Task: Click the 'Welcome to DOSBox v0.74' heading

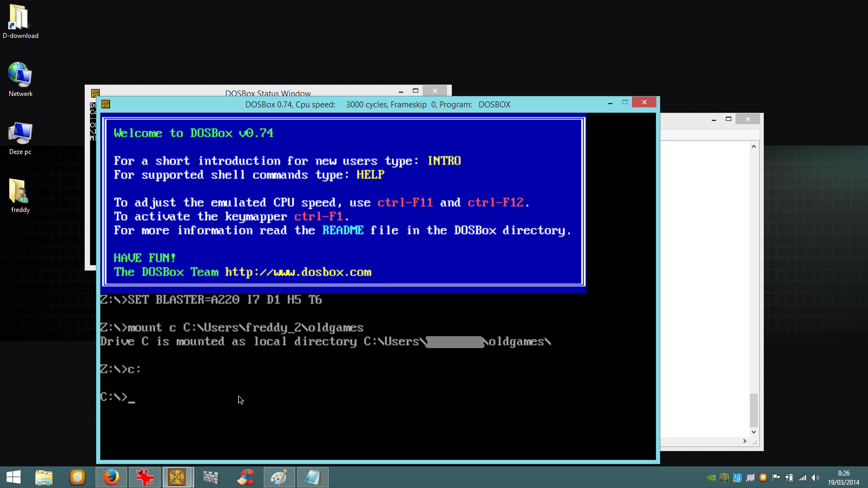Action: pos(194,133)
